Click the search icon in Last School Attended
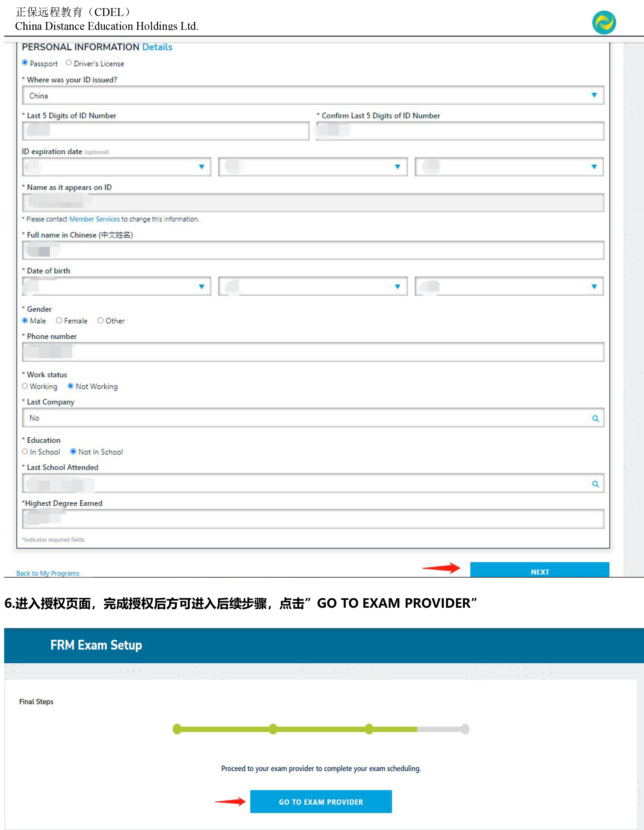Image resolution: width=644 pixels, height=830 pixels. pyautogui.click(x=595, y=484)
